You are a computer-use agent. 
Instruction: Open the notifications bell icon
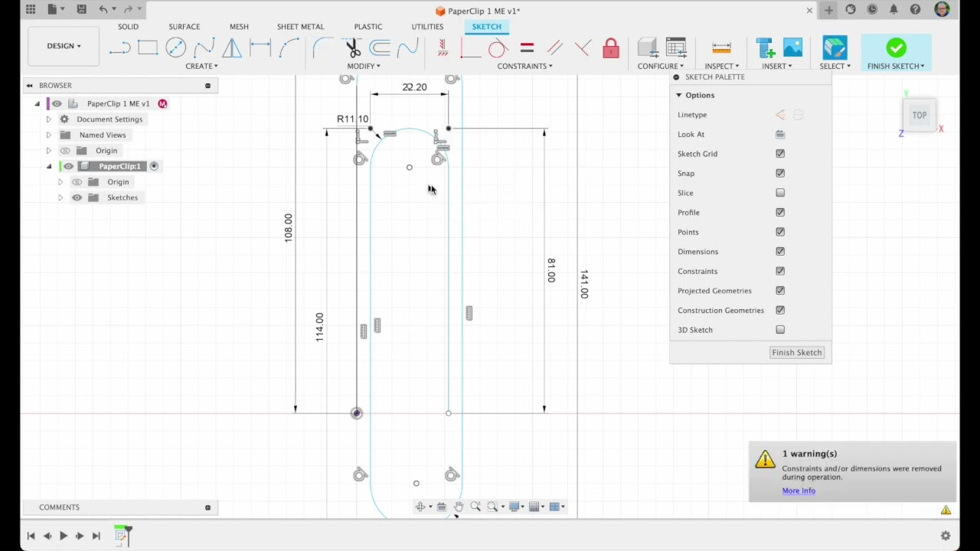pos(893,10)
